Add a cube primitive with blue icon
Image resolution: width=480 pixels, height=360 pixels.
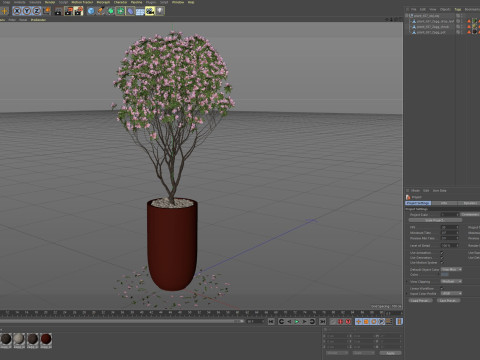pos(91,11)
